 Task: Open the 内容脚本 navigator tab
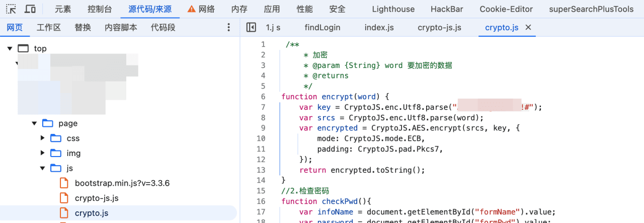121,27
